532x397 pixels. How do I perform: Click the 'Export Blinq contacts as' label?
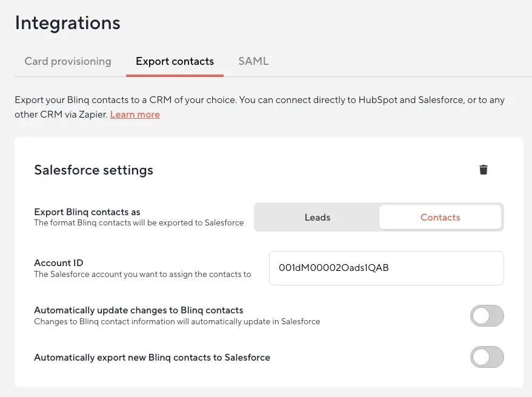(87, 212)
